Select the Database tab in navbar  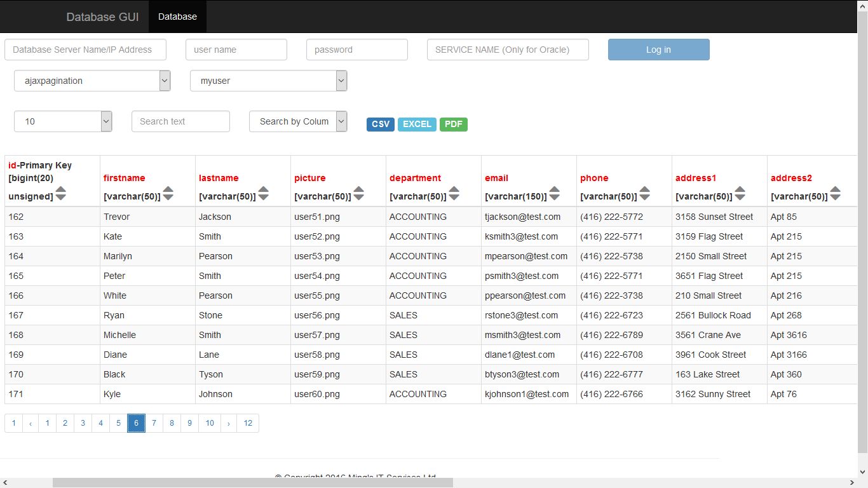point(177,17)
